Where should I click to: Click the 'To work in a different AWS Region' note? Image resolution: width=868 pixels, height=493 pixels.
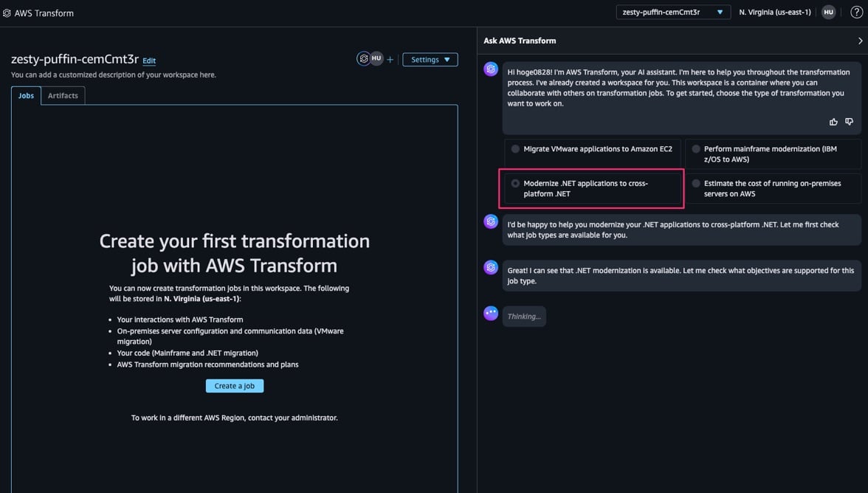pyautogui.click(x=235, y=418)
